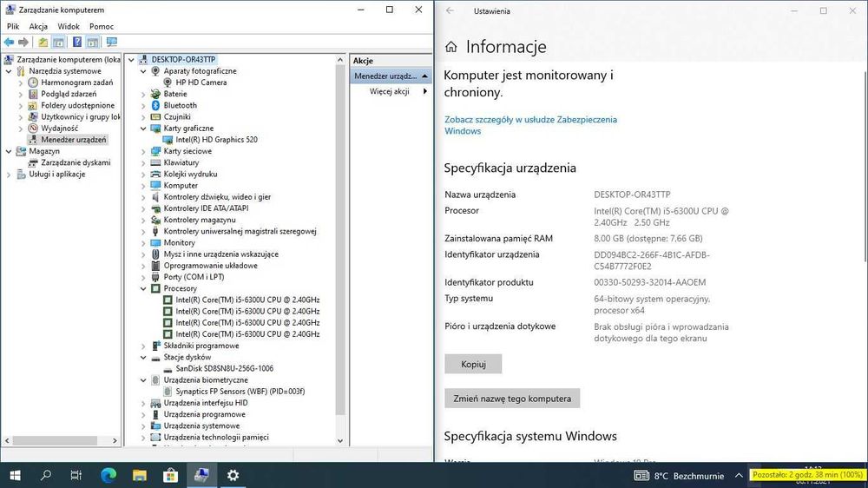Select Kolejki wydruku category
868x488 pixels.
pyautogui.click(x=190, y=174)
